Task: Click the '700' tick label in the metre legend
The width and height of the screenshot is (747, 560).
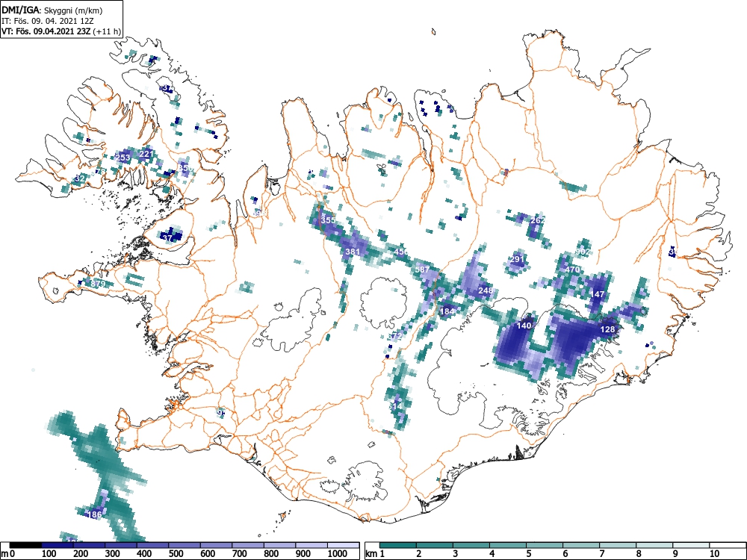Action: point(240,554)
